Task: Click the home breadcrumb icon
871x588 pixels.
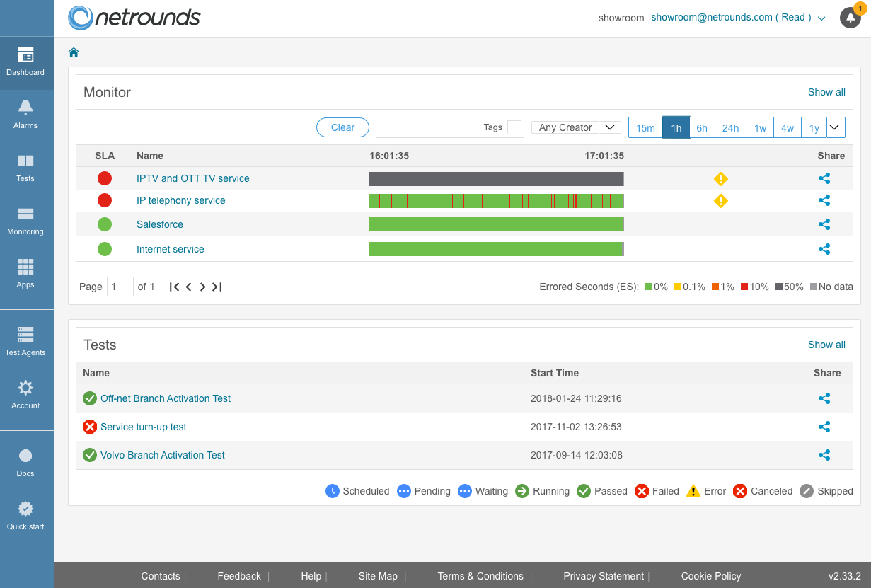Action: [x=74, y=52]
